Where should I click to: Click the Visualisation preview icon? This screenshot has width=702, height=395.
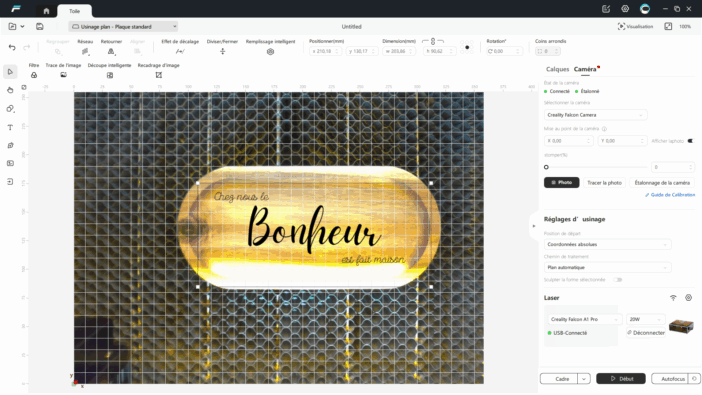621,26
